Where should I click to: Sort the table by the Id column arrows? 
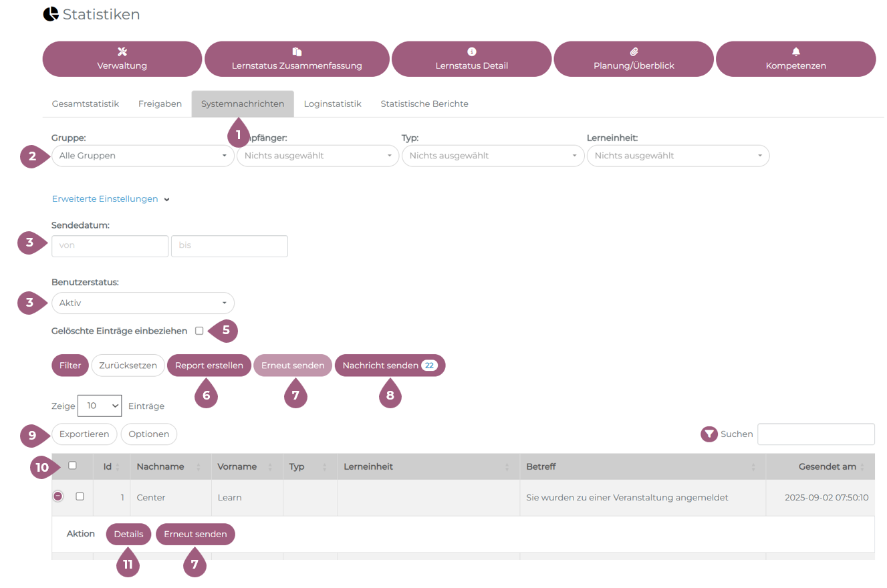tap(118, 467)
